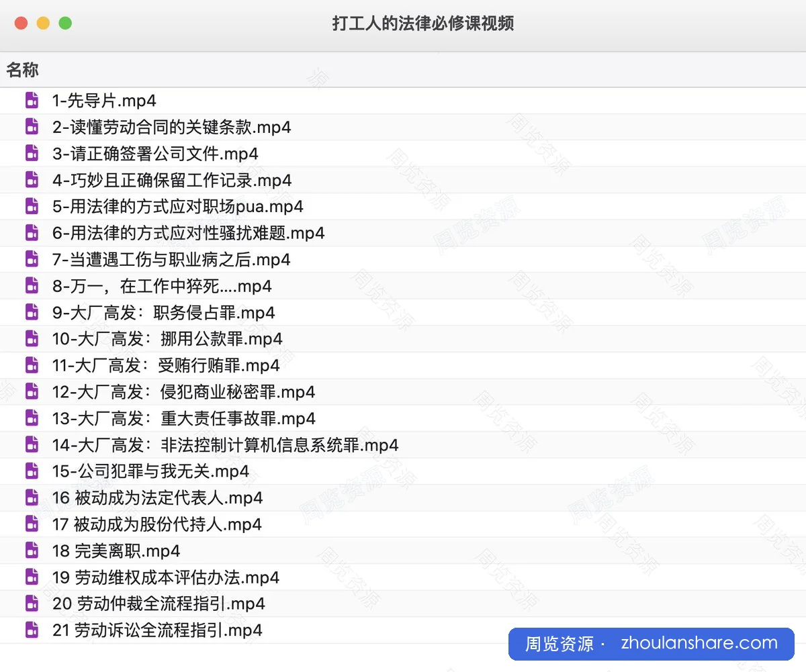The width and height of the screenshot is (806, 672).
Task: Select the file name 21 劳动诉讼全流程指引.mp4
Action: 157,630
